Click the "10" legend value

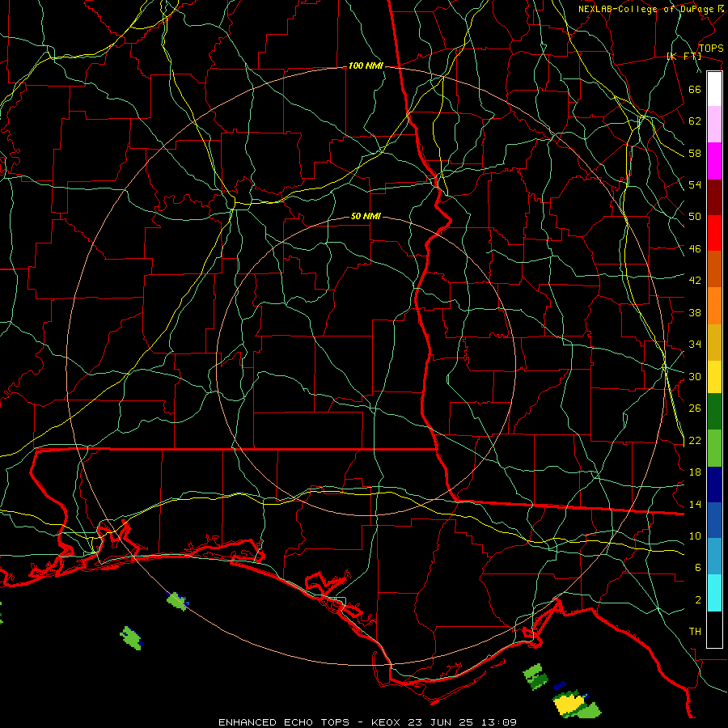coord(695,536)
